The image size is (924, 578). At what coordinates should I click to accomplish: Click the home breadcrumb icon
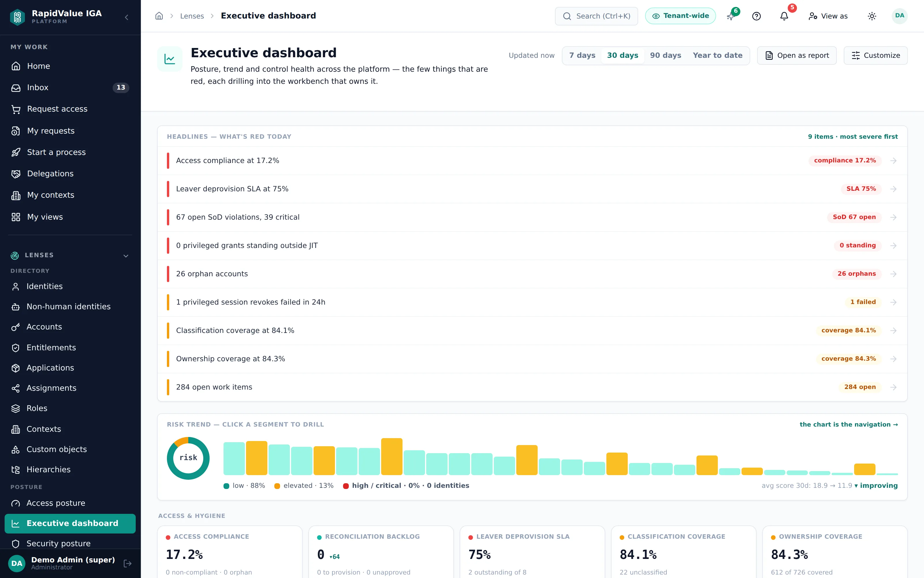[159, 16]
